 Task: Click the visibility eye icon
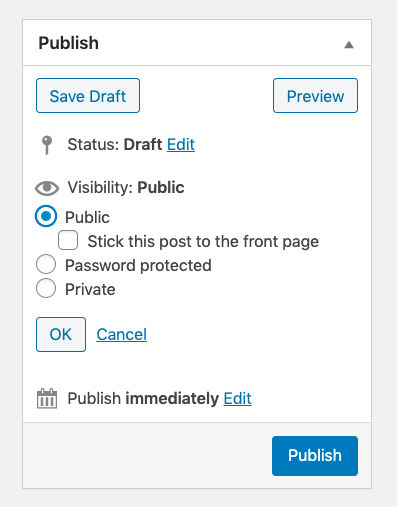click(x=47, y=188)
